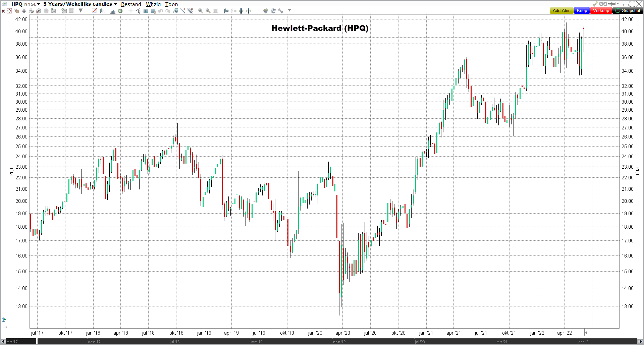Zoom out of the chart
This screenshot has height=345, width=644.
pyautogui.click(x=208, y=11)
